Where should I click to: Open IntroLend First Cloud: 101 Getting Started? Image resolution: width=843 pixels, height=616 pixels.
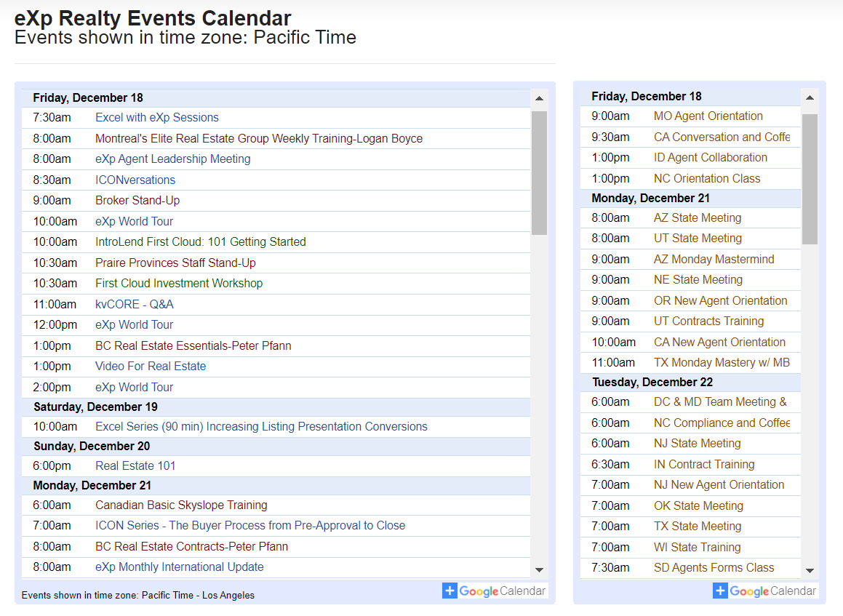tap(201, 242)
